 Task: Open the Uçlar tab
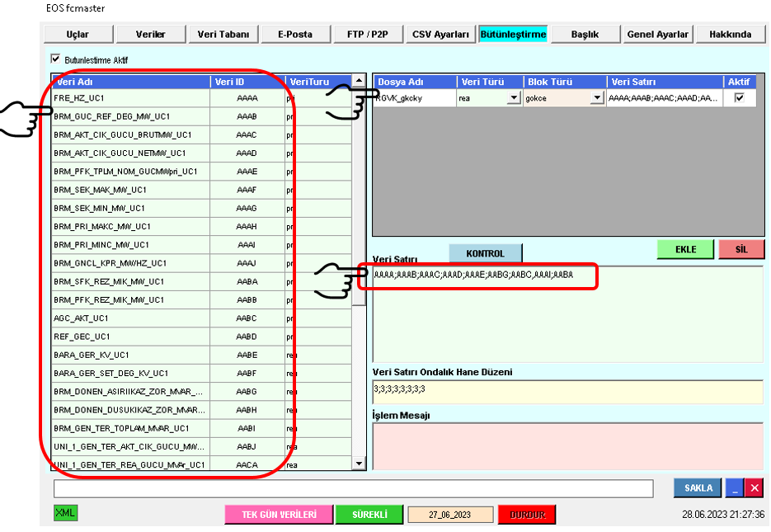78,35
